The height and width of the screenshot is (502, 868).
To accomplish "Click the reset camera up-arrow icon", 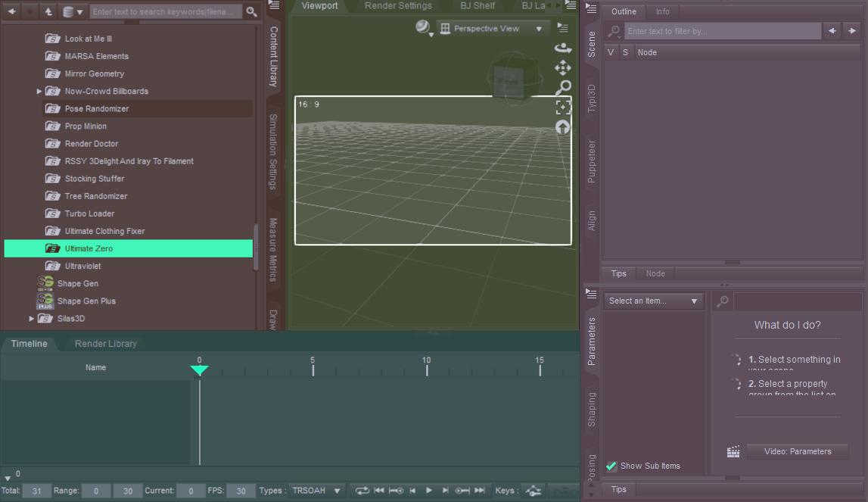I will (x=563, y=127).
